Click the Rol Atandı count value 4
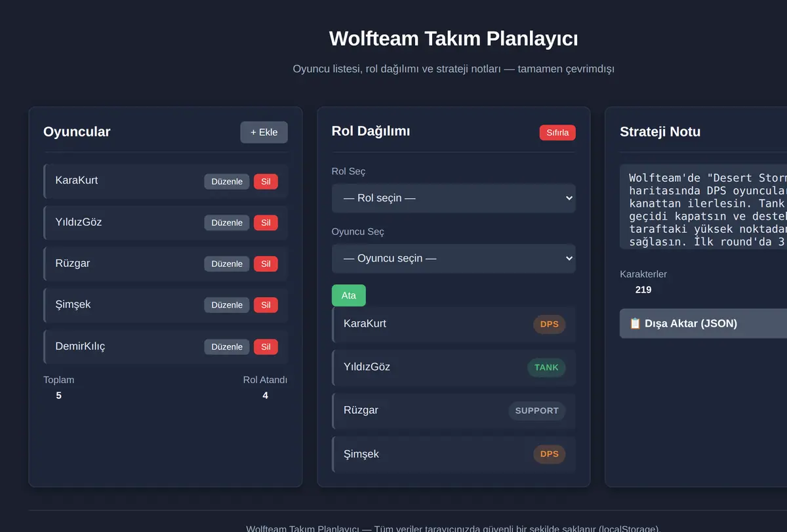 266,396
